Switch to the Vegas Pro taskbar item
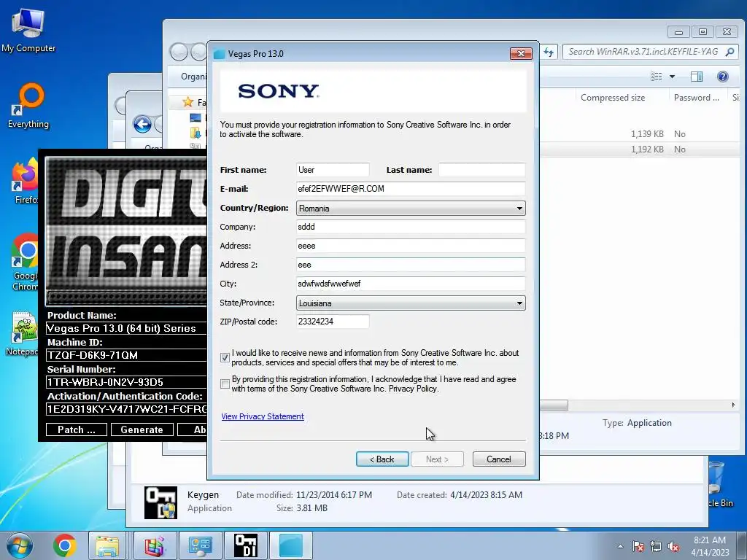This screenshot has height=560, width=747. (x=291, y=545)
